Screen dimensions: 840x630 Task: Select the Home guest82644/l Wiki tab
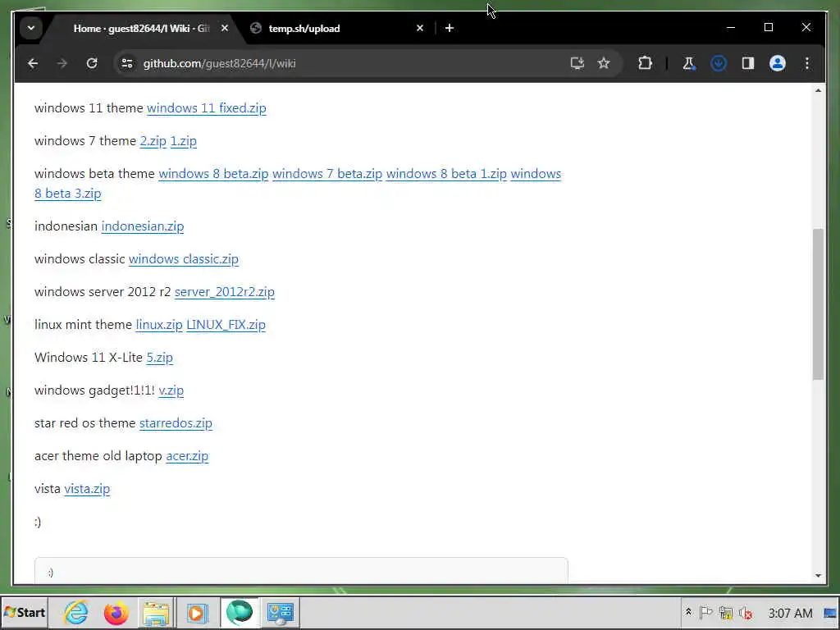tap(141, 29)
